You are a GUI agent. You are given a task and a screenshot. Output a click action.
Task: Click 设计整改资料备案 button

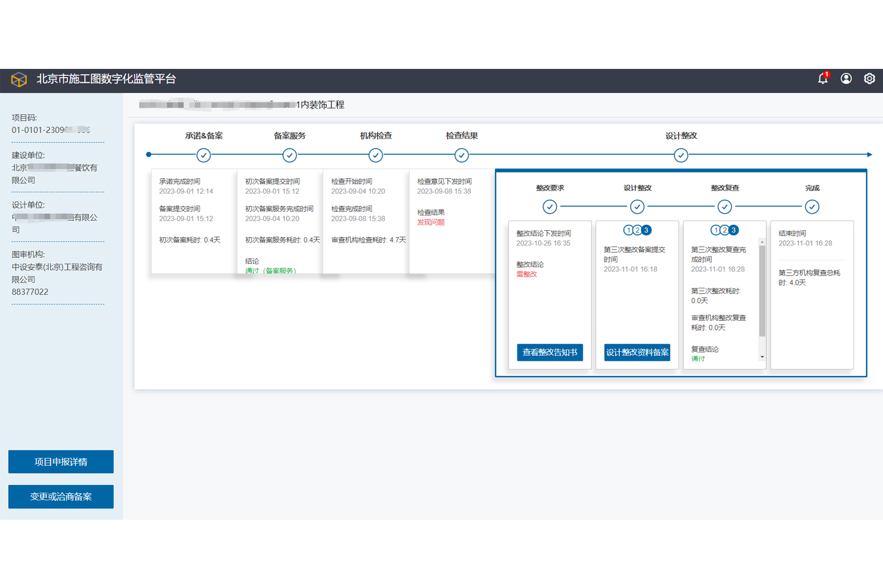637,352
